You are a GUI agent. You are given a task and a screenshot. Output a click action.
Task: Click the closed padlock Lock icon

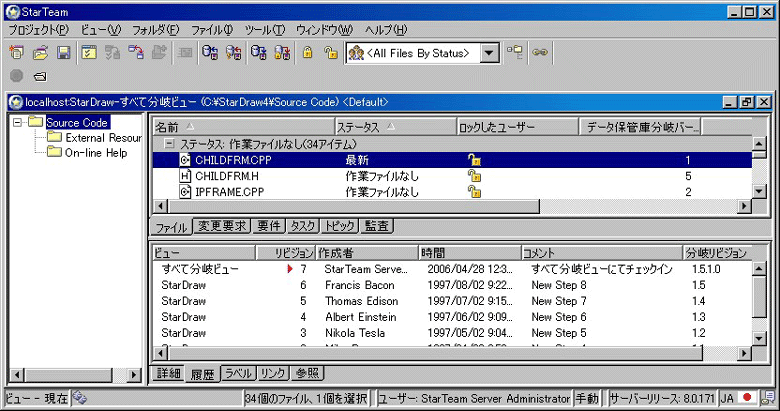(x=307, y=52)
